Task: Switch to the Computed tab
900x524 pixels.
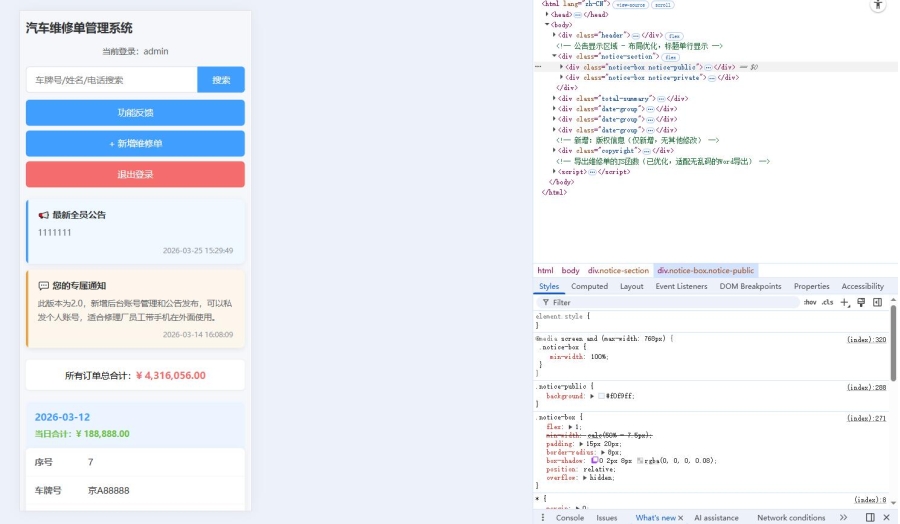Action: pyautogui.click(x=589, y=286)
